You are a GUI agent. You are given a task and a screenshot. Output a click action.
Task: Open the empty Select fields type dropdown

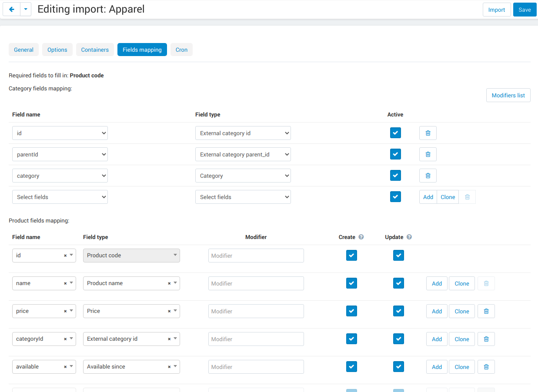click(243, 197)
